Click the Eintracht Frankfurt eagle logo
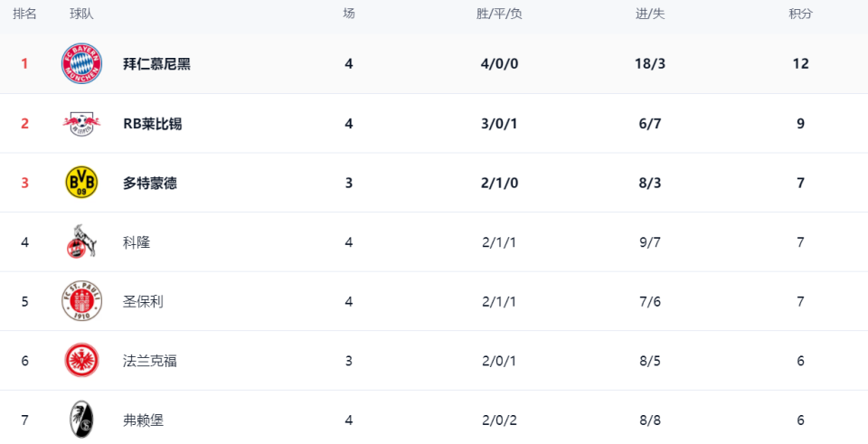Image resolution: width=868 pixels, height=444 pixels. click(81, 361)
